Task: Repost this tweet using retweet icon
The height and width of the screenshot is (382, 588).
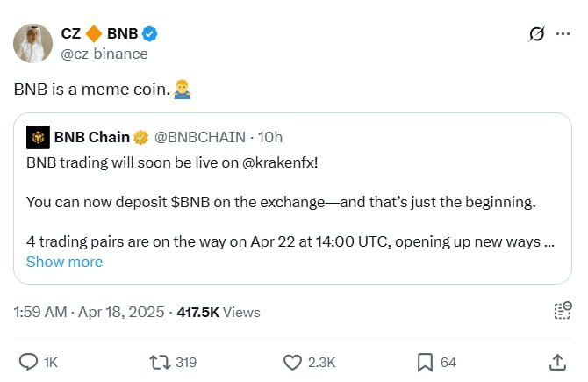Action: click(160, 363)
